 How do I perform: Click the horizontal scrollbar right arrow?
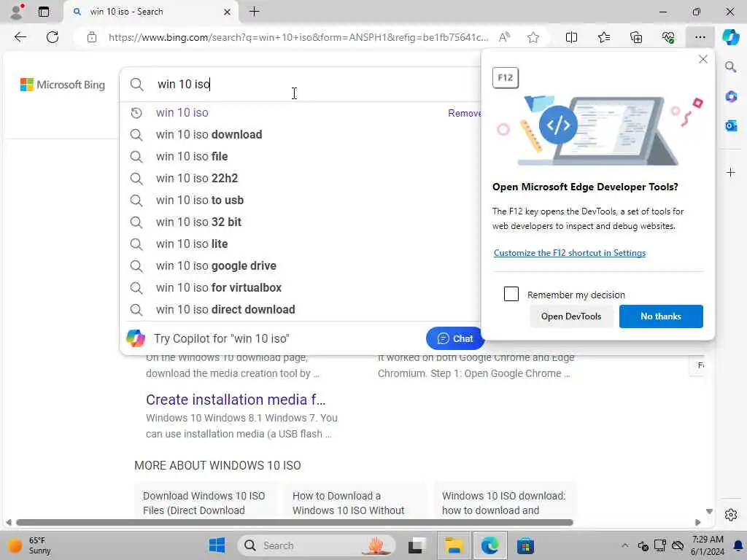click(x=698, y=522)
